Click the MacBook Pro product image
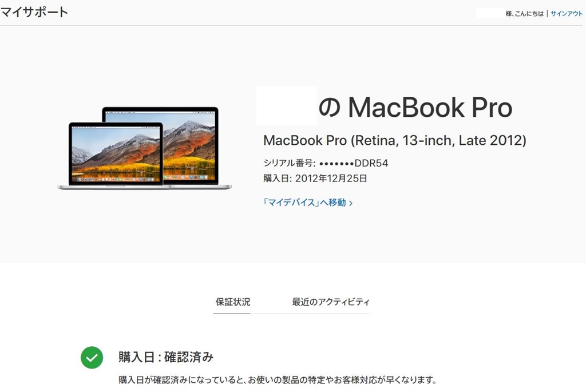Viewport: 586px width, 392px height. pyautogui.click(x=145, y=148)
